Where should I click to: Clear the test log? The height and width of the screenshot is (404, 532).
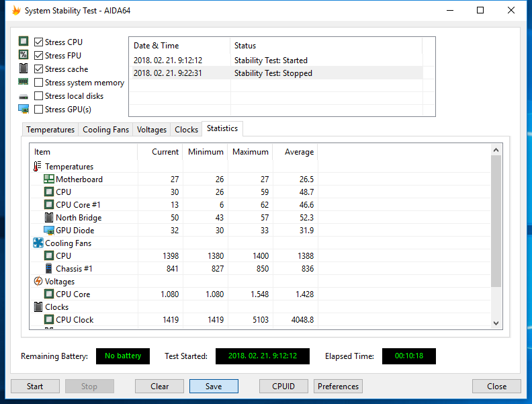pyautogui.click(x=159, y=387)
